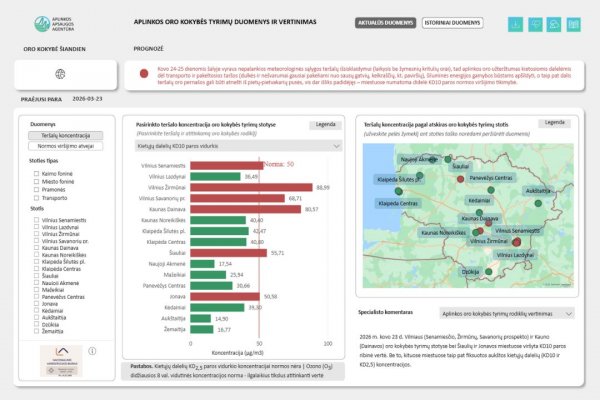Tick the Transporto station type checkbox
Viewport: 600px width, 400px height.
coord(36,198)
